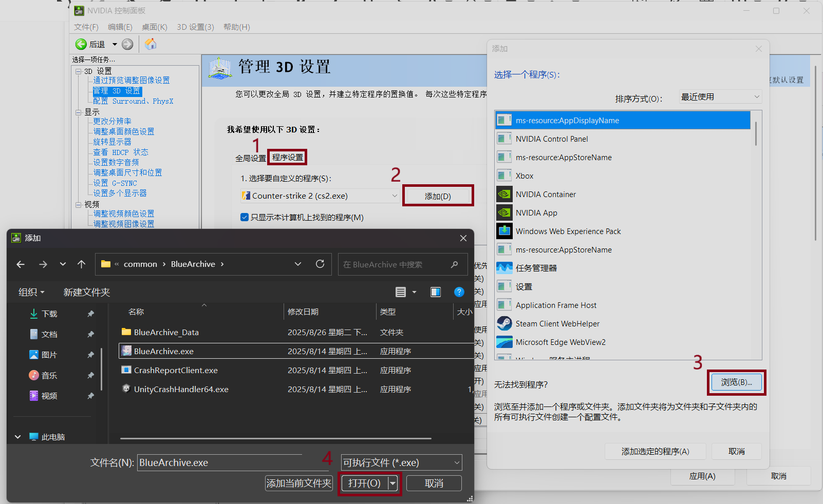Click 添加当前文件夹 button
The height and width of the screenshot is (504, 823).
coord(298,483)
